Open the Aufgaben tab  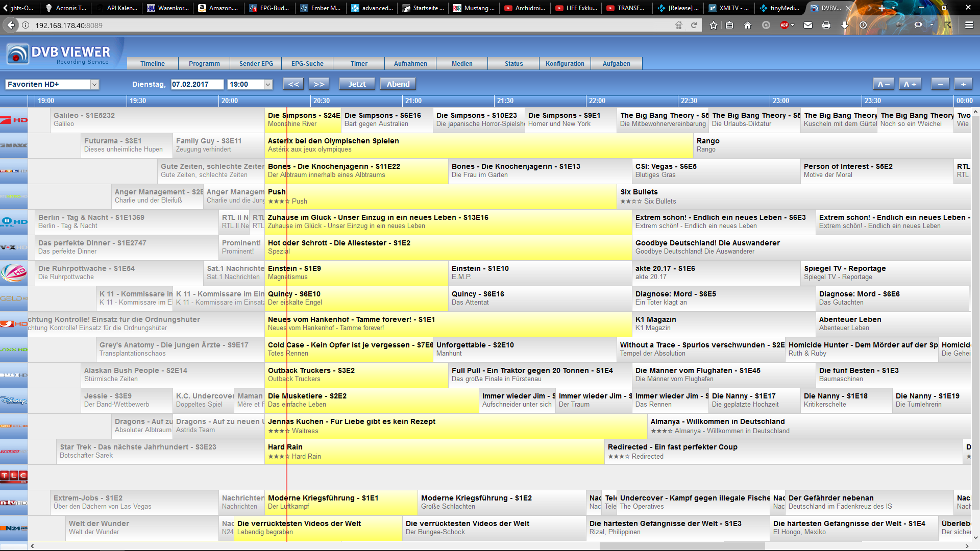pyautogui.click(x=617, y=64)
